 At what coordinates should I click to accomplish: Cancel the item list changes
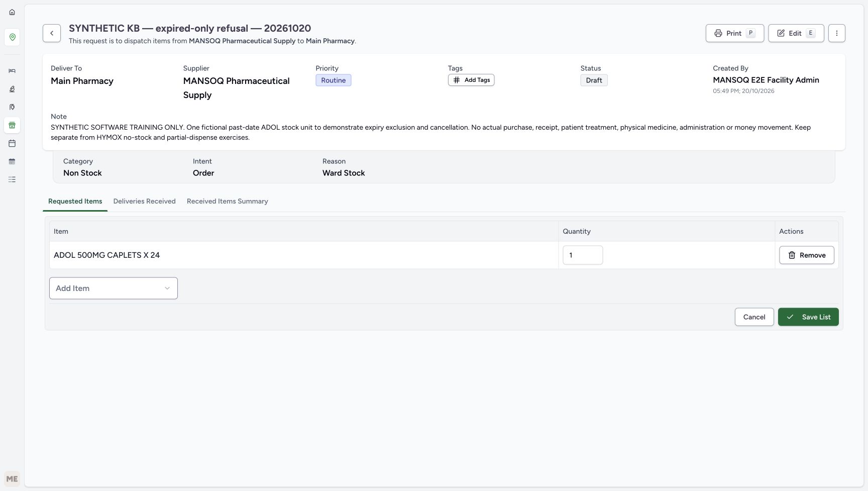754,317
